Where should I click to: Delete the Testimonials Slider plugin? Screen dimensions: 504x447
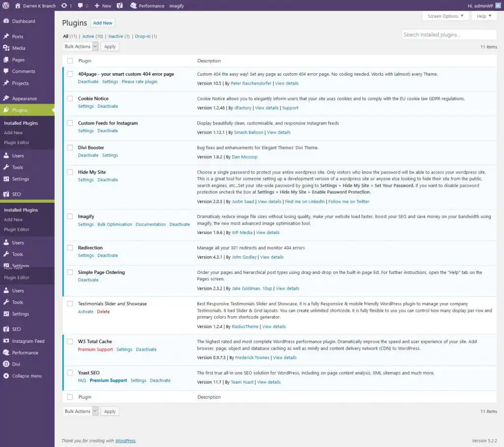pos(103,311)
